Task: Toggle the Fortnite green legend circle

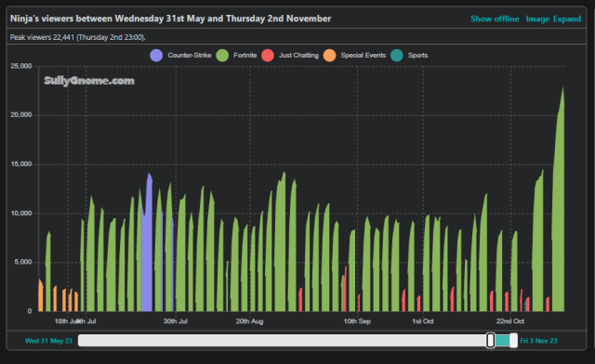Action: (222, 56)
